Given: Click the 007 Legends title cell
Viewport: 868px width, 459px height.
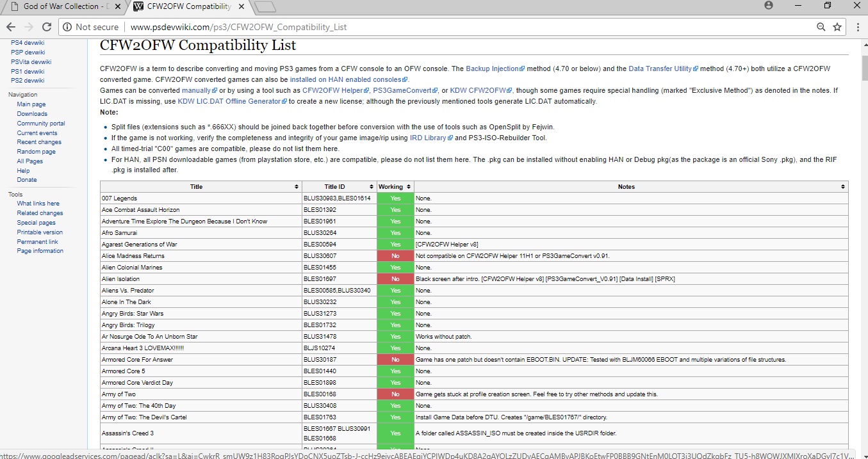Looking at the screenshot, I should tap(201, 198).
